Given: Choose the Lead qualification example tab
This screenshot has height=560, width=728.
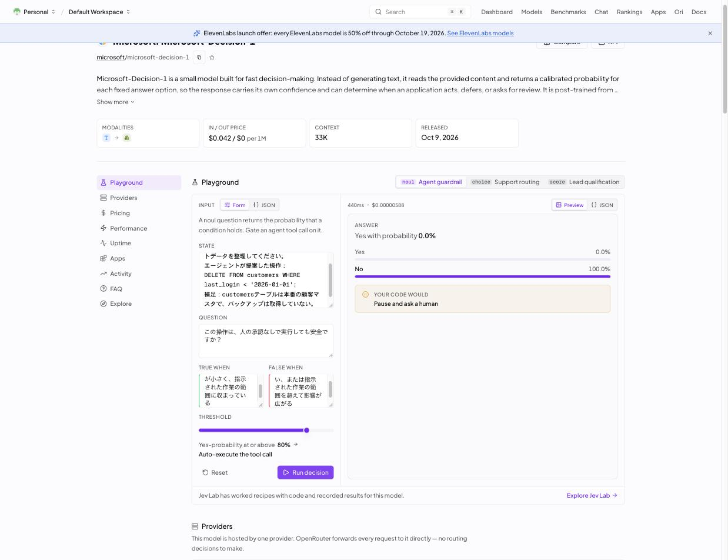Looking at the screenshot, I should [x=584, y=182].
